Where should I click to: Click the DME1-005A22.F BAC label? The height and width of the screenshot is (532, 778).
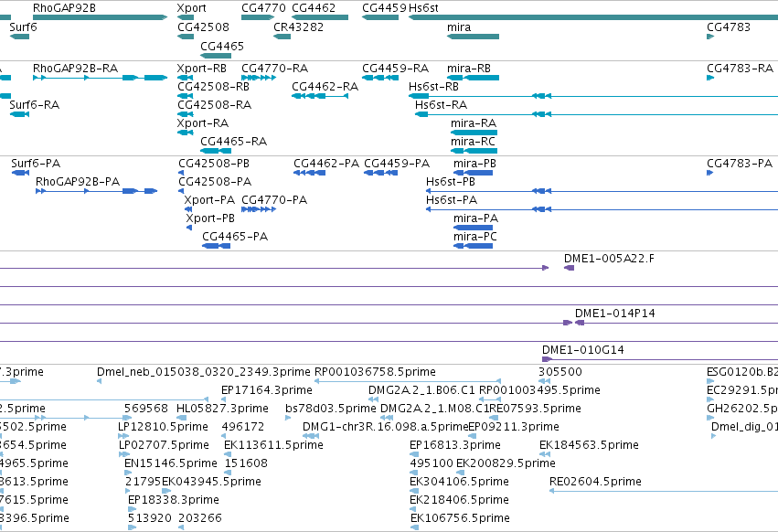(609, 259)
